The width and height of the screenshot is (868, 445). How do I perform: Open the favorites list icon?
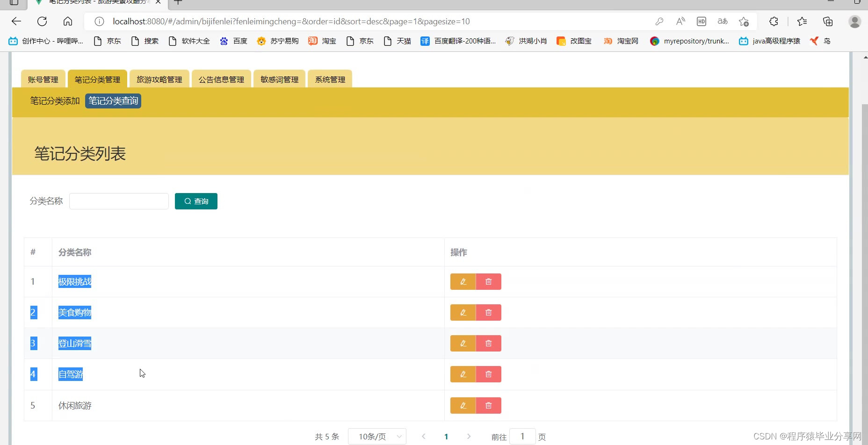(802, 22)
